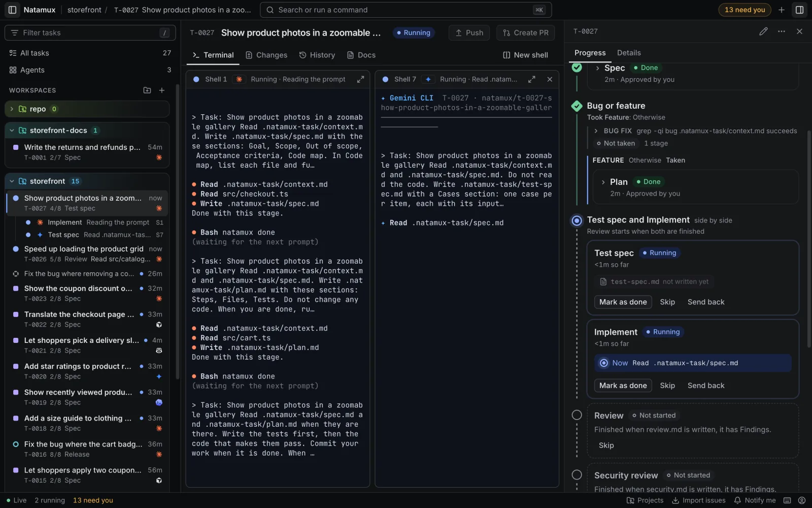
Task: Skip the Implement stage
Action: click(667, 386)
